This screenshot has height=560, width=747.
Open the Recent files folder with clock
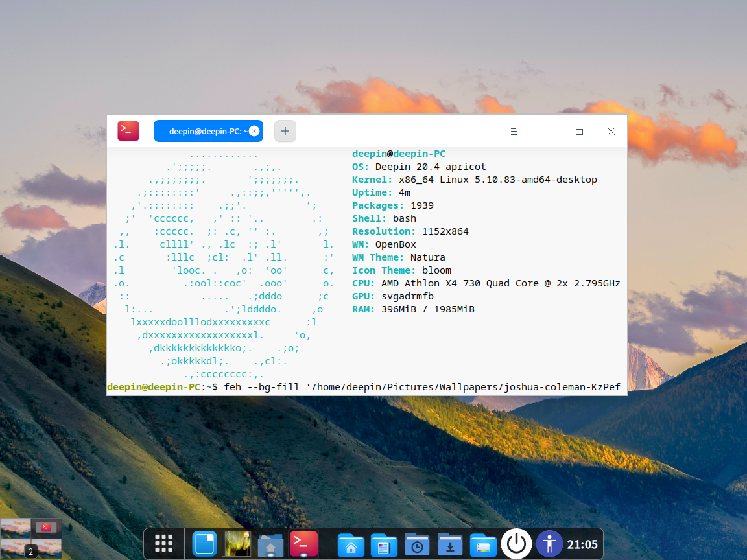click(418, 544)
